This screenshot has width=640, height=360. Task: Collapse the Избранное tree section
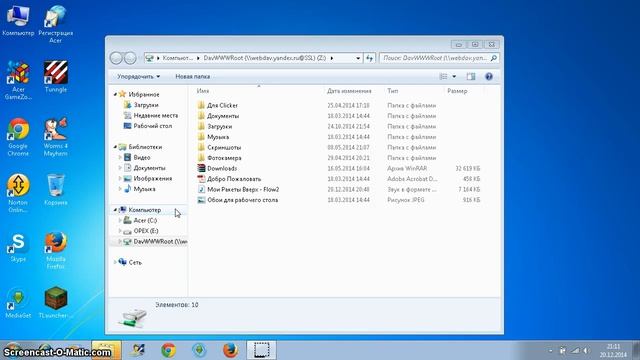click(115, 94)
